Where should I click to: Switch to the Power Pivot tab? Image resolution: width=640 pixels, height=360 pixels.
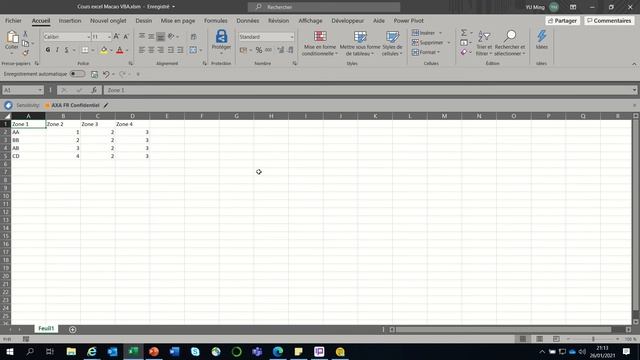click(x=408, y=20)
